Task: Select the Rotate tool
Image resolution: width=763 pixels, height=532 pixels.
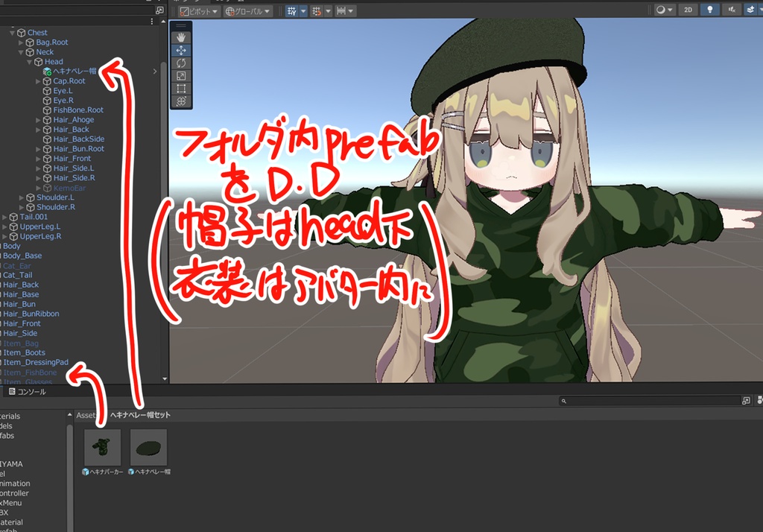Action: (x=181, y=63)
